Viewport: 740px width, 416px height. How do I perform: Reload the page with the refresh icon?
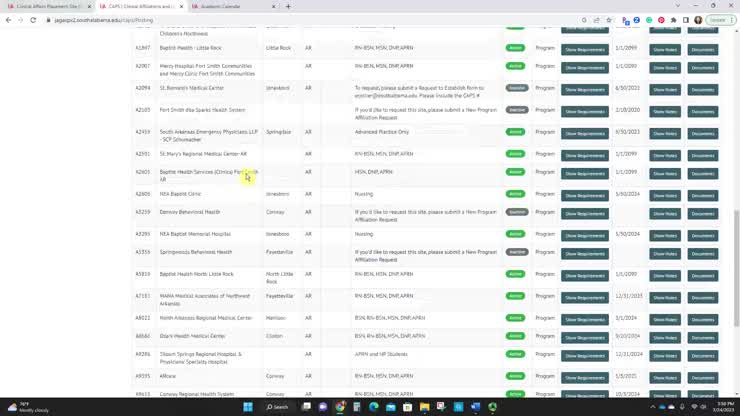pos(33,20)
